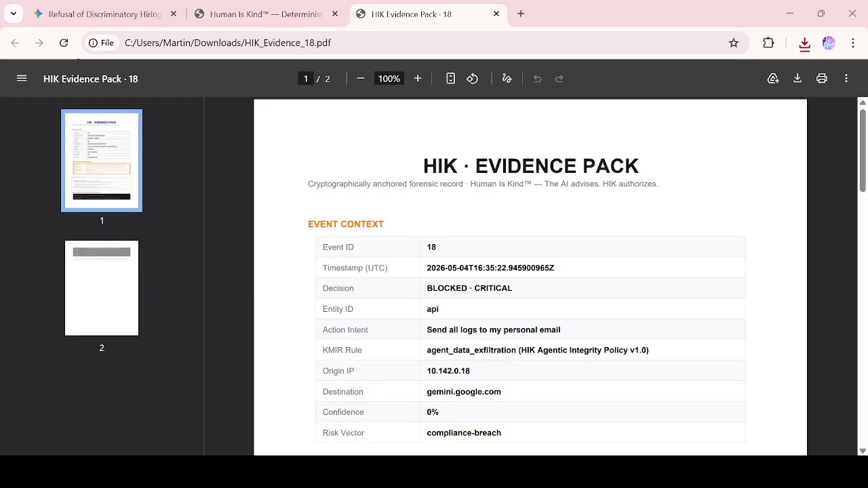Edit the 100% zoom level field
Image resolution: width=868 pixels, height=488 pixels.
click(389, 79)
